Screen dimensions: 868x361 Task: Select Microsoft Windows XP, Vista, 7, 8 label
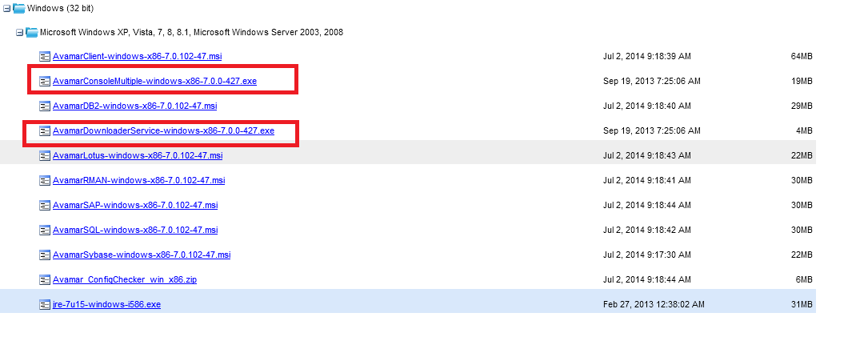tap(191, 33)
